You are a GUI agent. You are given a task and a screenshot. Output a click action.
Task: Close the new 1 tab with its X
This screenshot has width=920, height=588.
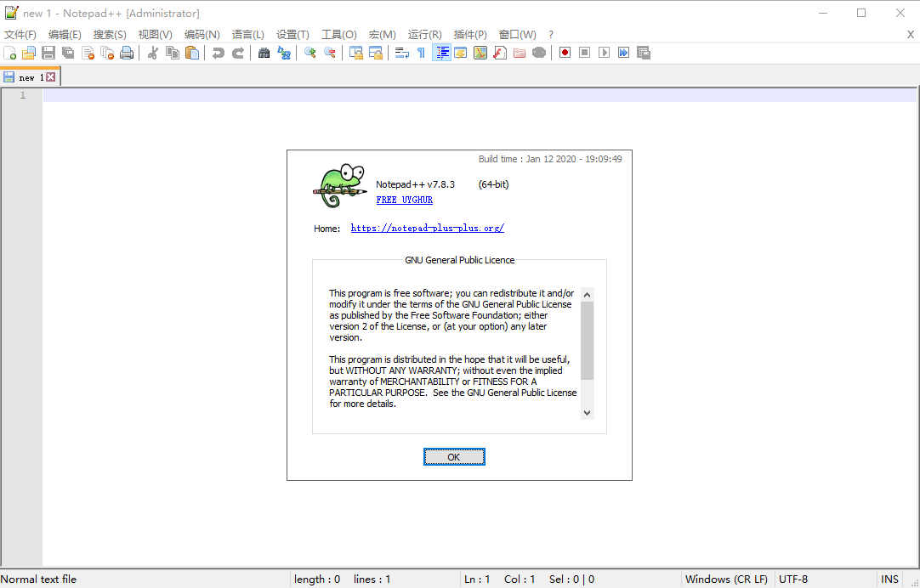(x=51, y=77)
